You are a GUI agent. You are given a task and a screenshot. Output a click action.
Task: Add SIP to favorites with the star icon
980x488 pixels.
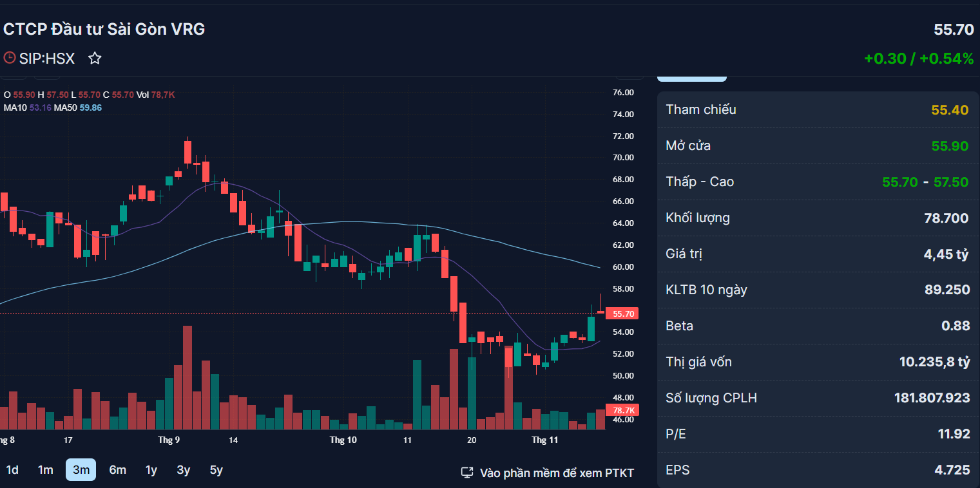[x=95, y=59]
